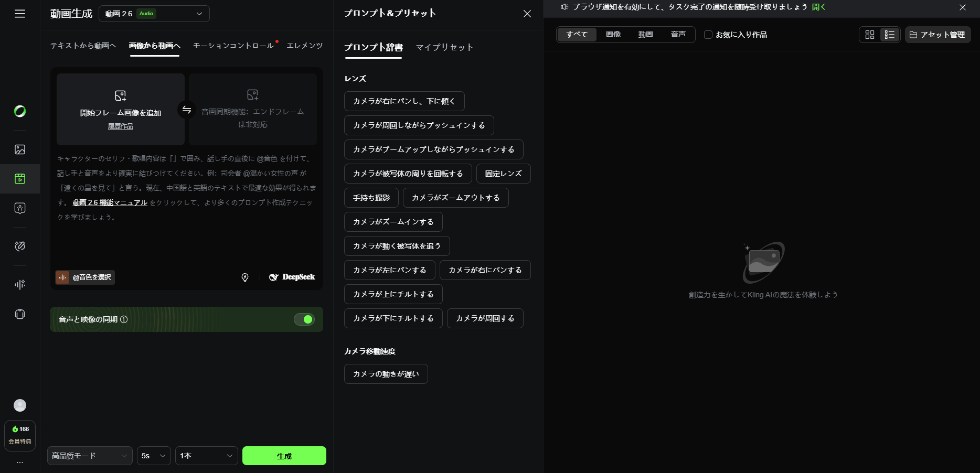Disable the 音声と映像の同期 toggle
Image resolution: width=980 pixels, height=473 pixels.
tap(304, 319)
